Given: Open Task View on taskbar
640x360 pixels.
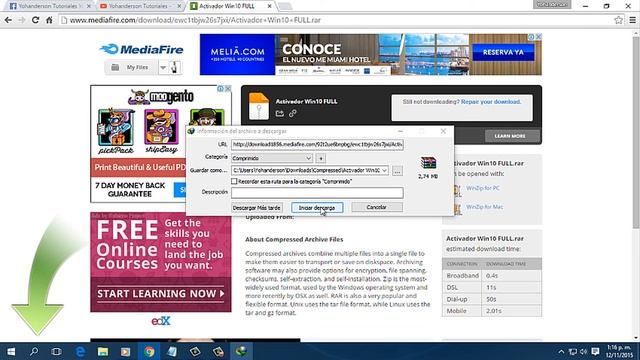Looking at the screenshot, I should click(56, 351).
